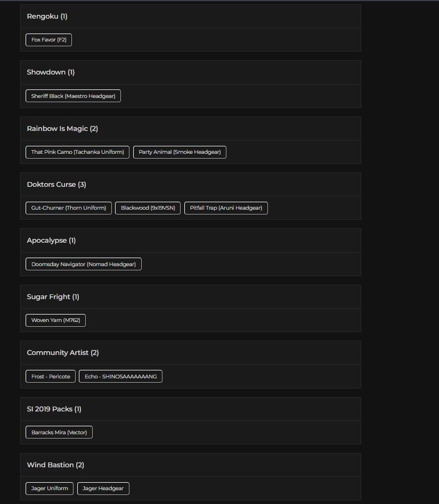Select Echo - SHINOSAAAAAAANG tag
This screenshot has width=439, height=504.
(121, 376)
